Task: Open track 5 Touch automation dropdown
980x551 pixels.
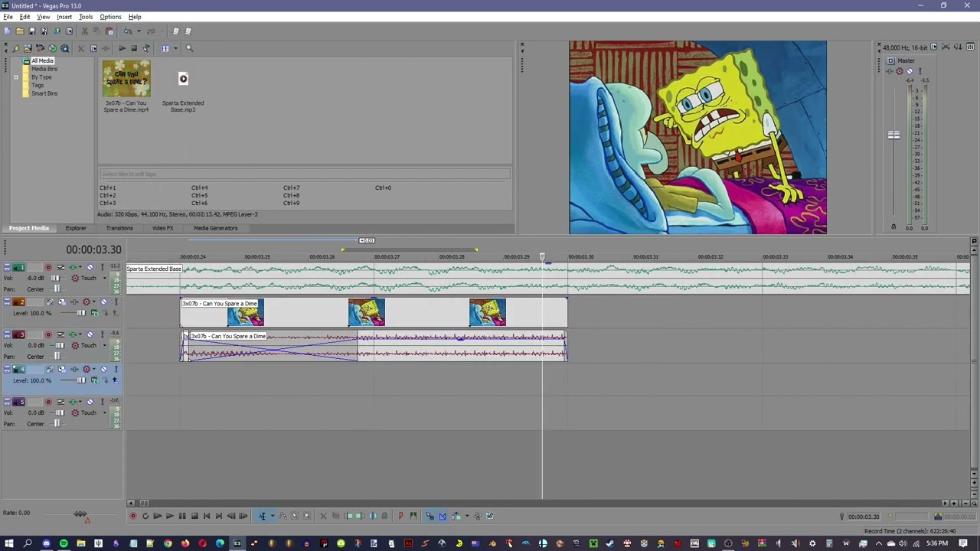Action: (105, 412)
